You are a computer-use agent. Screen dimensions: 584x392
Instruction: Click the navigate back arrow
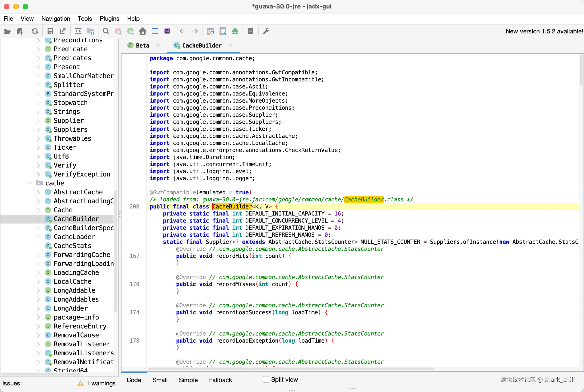click(x=183, y=31)
